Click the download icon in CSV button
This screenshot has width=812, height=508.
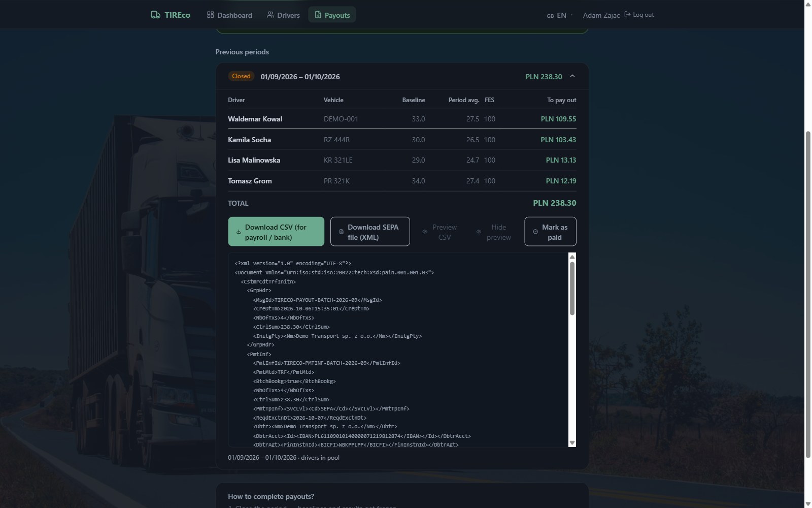pyautogui.click(x=239, y=232)
